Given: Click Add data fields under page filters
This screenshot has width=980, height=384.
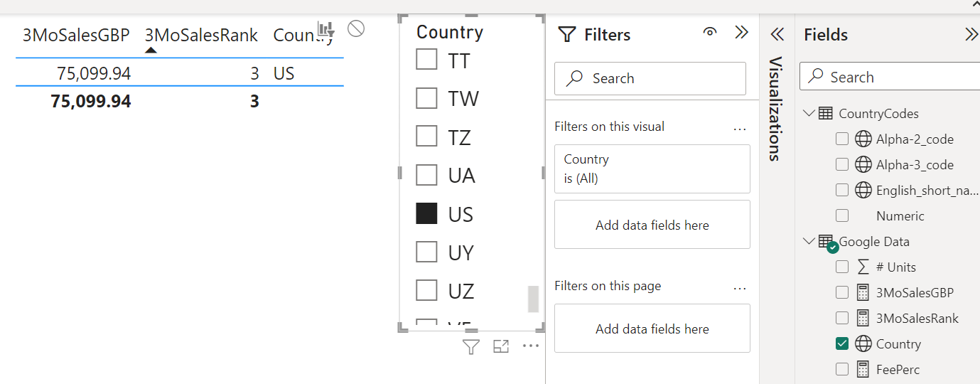Looking at the screenshot, I should [652, 329].
